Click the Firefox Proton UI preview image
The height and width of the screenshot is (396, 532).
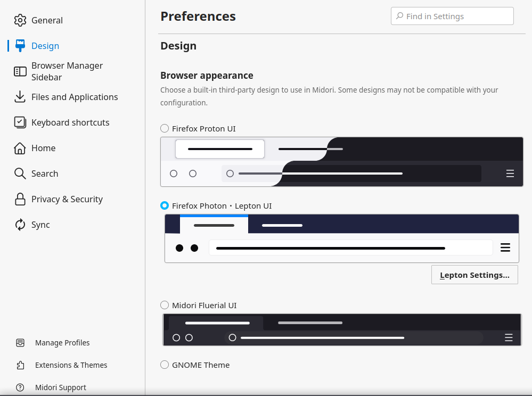coord(342,162)
